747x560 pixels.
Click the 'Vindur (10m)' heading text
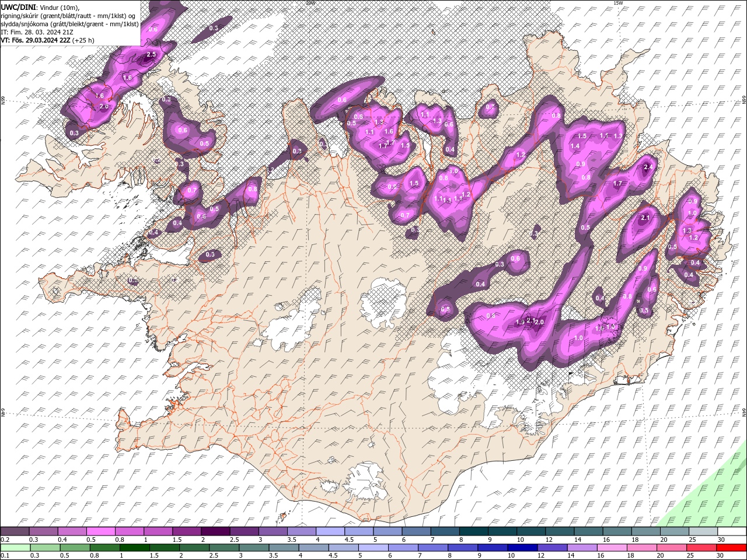(60, 6)
